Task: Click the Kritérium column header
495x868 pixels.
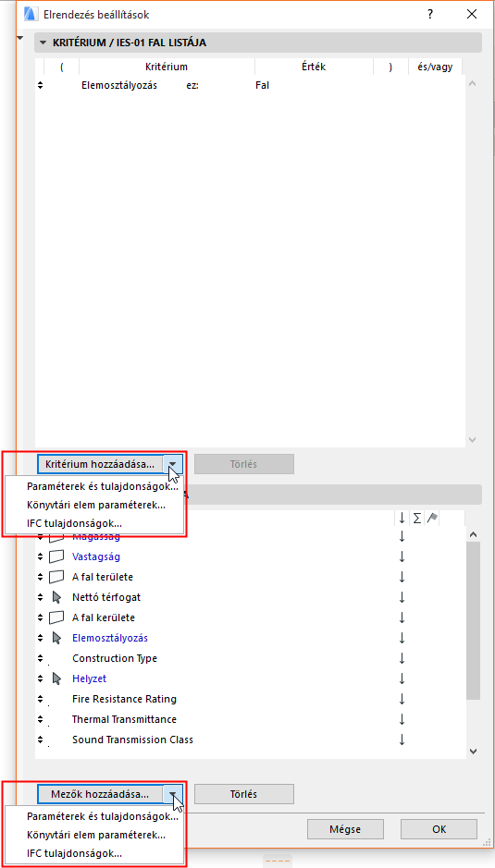Action: [167, 67]
